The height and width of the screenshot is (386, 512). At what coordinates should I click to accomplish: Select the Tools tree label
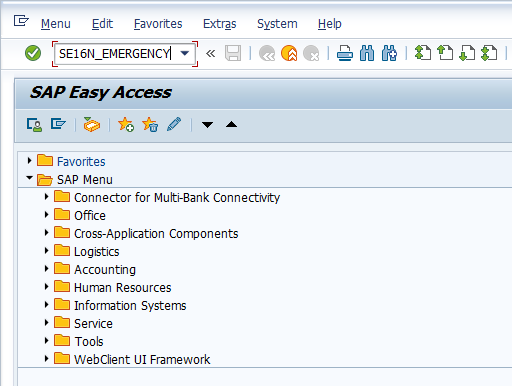coord(89,342)
